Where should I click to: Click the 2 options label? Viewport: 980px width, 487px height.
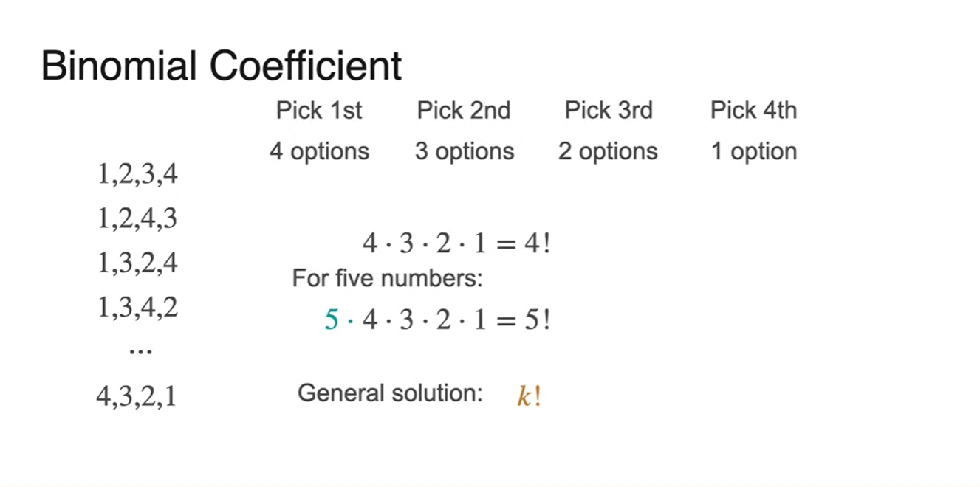pyautogui.click(x=608, y=152)
